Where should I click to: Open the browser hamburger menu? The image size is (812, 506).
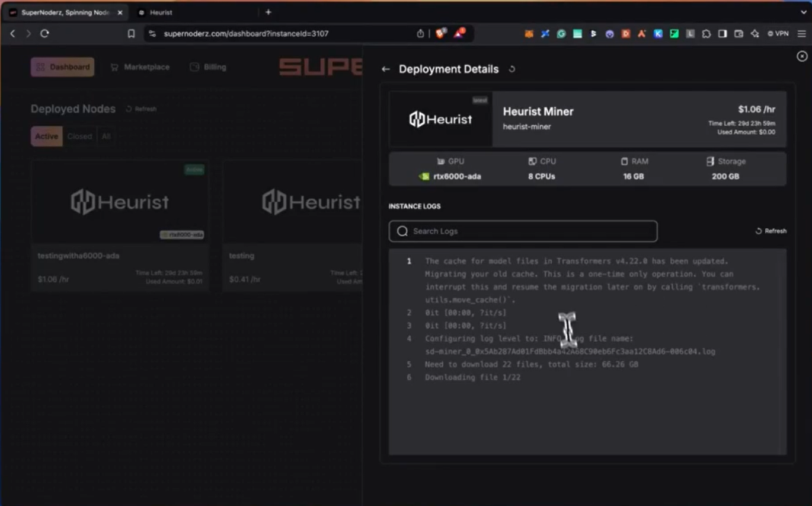pos(801,34)
